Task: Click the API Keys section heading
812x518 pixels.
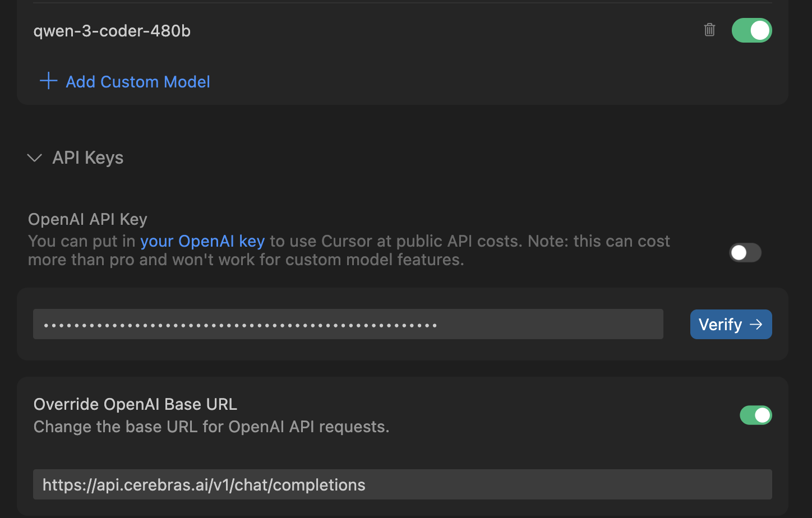Action: click(x=87, y=158)
